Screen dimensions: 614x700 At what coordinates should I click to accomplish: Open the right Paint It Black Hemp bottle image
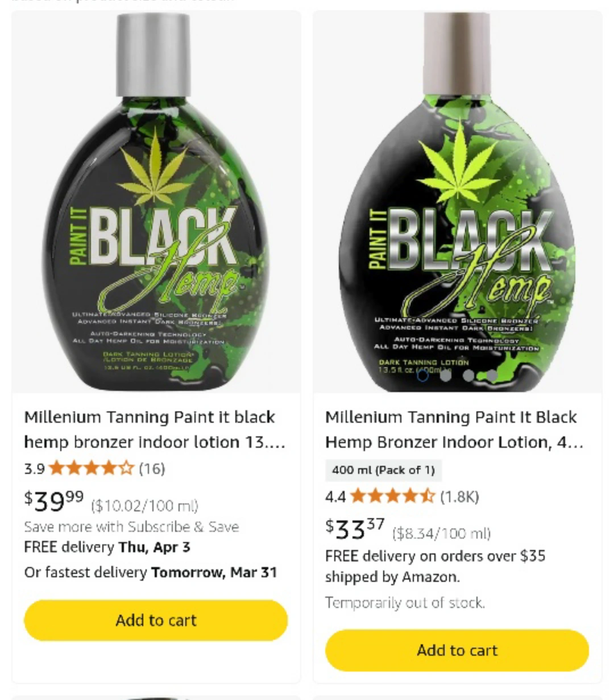pyautogui.click(x=457, y=202)
